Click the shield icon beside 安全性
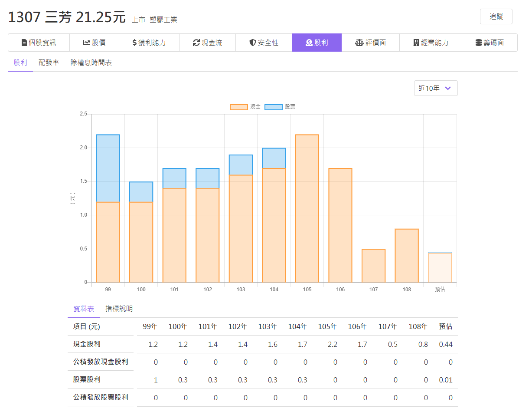 (x=253, y=43)
